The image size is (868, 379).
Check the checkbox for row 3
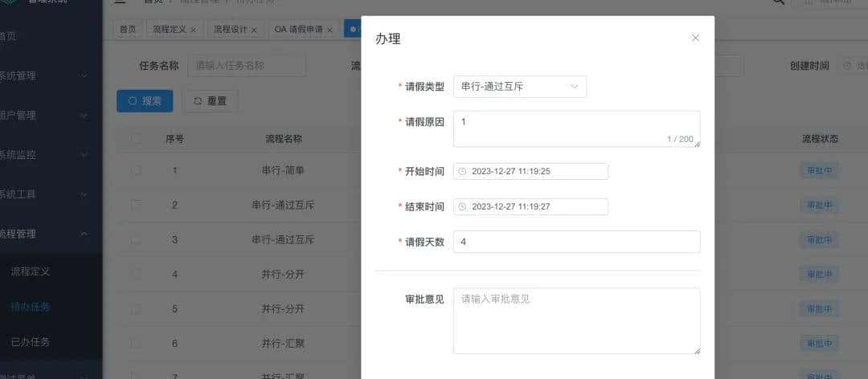(136, 239)
